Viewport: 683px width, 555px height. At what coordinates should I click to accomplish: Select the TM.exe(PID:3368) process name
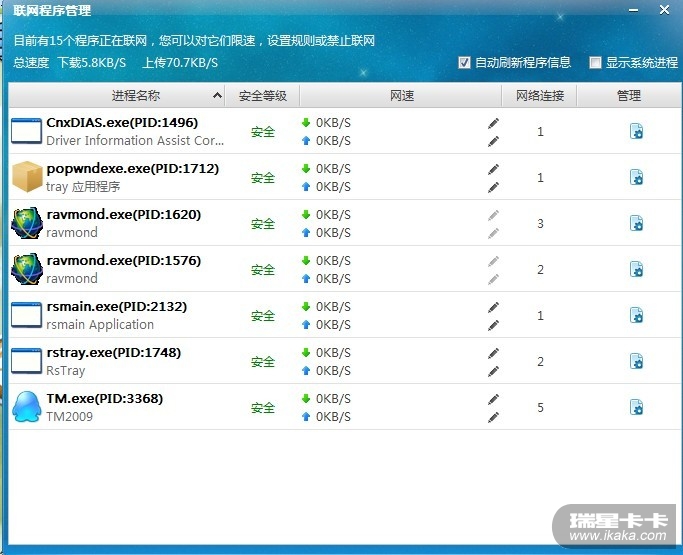coord(105,398)
